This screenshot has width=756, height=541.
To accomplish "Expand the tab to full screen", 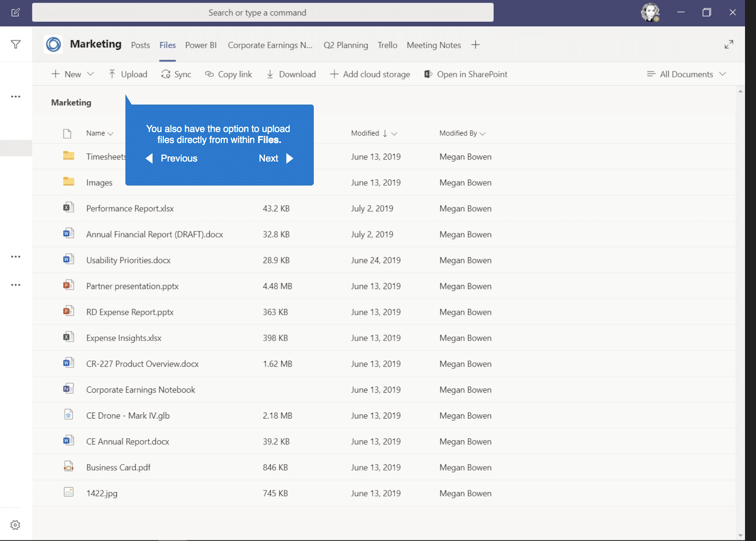I will [729, 44].
